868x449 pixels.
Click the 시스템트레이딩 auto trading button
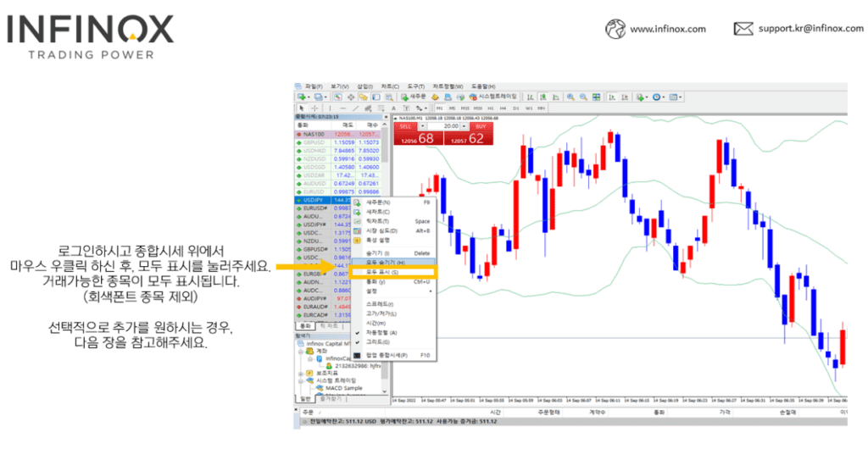(x=492, y=97)
